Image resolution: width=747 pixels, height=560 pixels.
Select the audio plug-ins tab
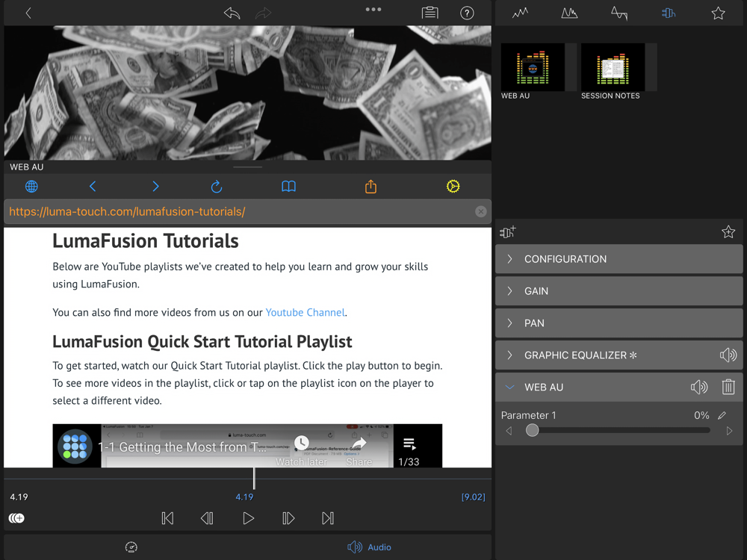pyautogui.click(x=669, y=13)
